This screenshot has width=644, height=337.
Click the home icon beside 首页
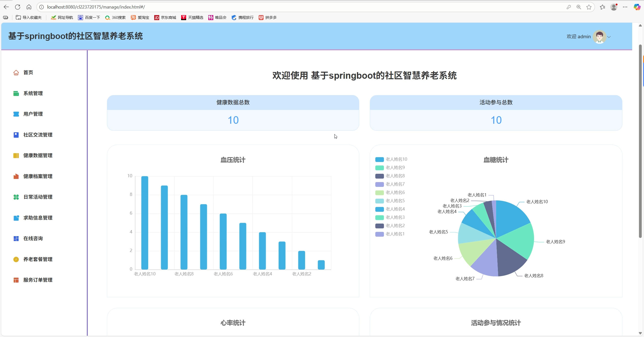click(x=16, y=73)
